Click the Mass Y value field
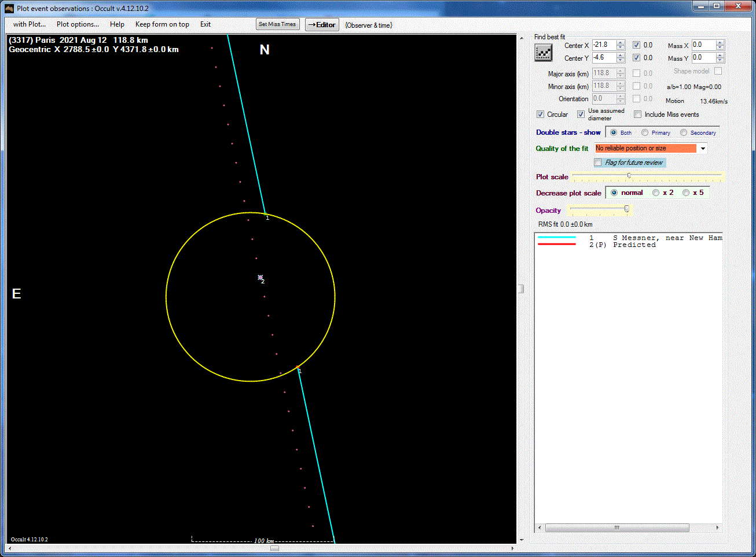Screen dimensions: 756x557 (703, 58)
